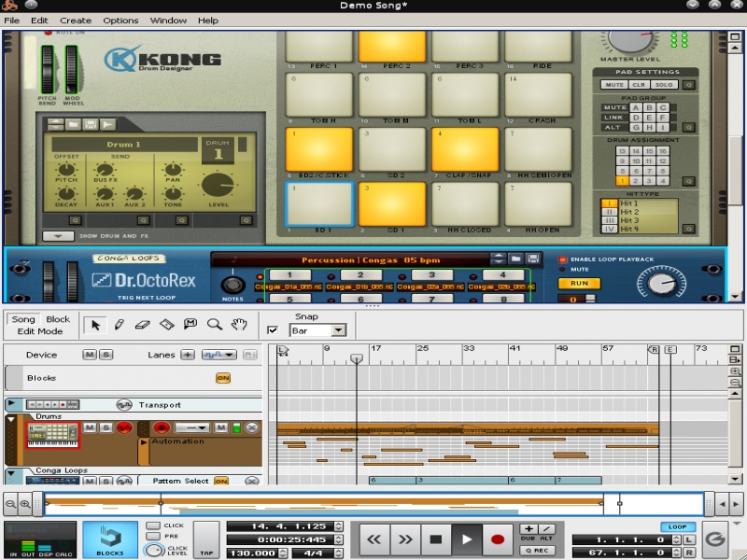Open the Snap value Bar dropdown
This screenshot has width=747, height=560.
tap(338, 330)
